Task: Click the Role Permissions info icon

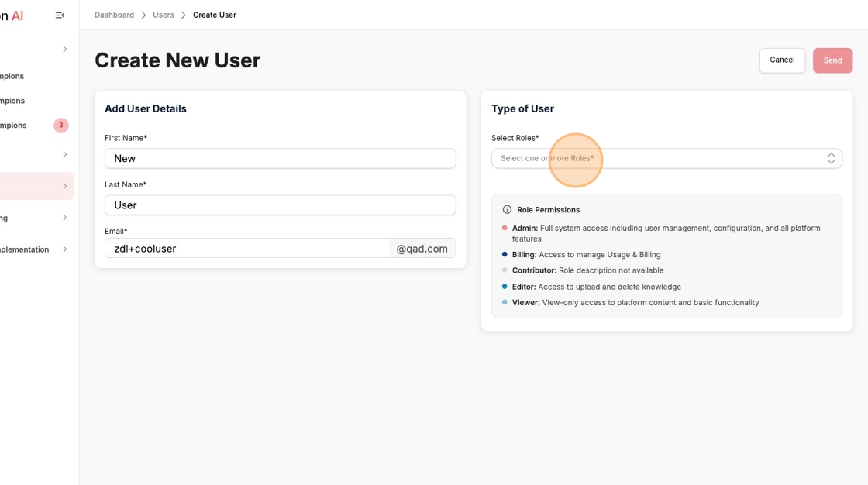Action: pyautogui.click(x=507, y=210)
